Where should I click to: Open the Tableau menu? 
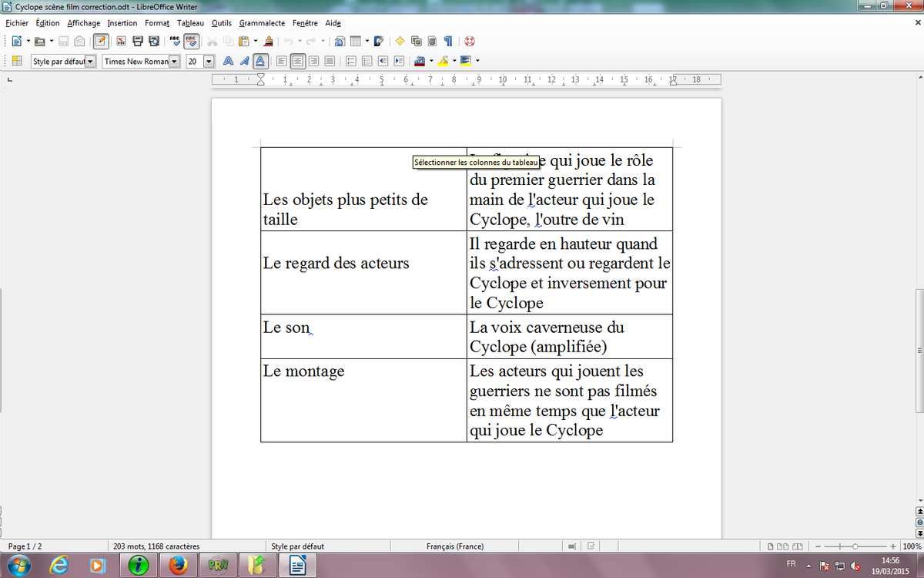coord(190,23)
